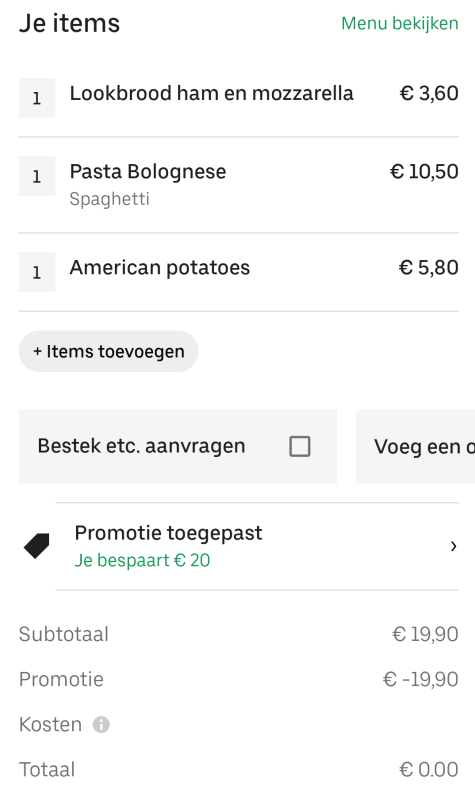The width and height of the screenshot is (475, 794).
Task: Open the Kosten info icon
Action: 101,725
